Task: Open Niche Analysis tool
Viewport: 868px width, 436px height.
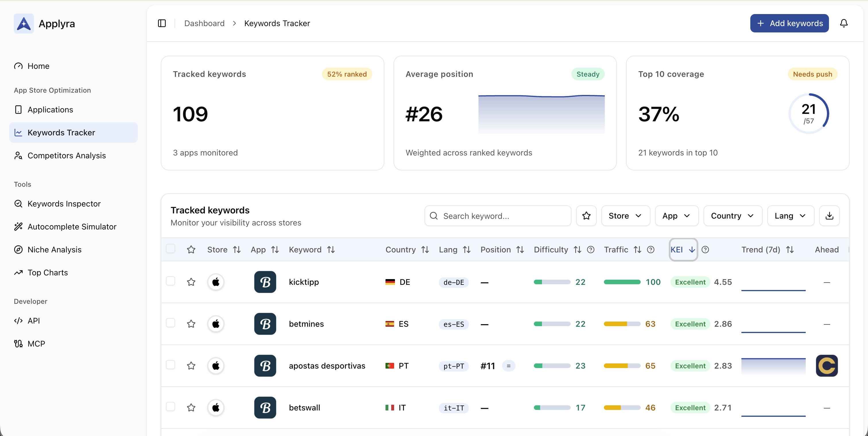Action: pyautogui.click(x=73, y=250)
